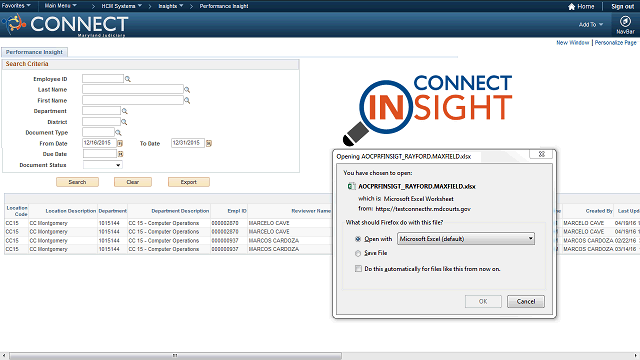Click the Clear button

tap(133, 182)
